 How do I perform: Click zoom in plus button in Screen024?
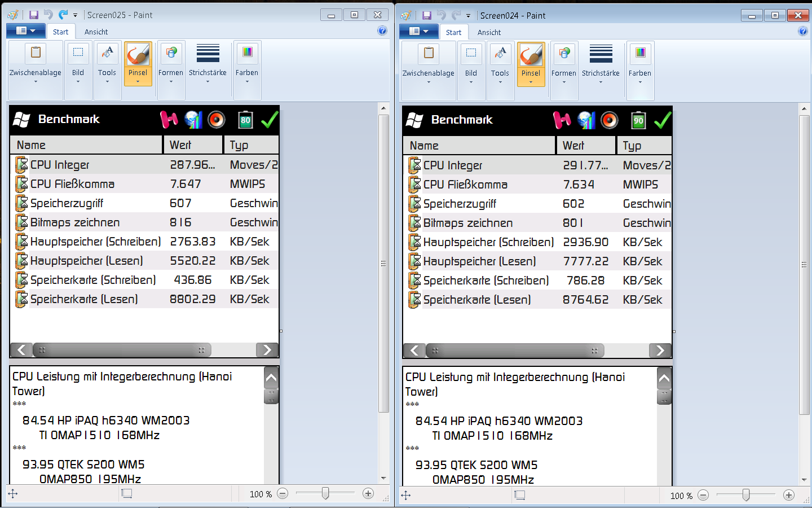click(789, 495)
